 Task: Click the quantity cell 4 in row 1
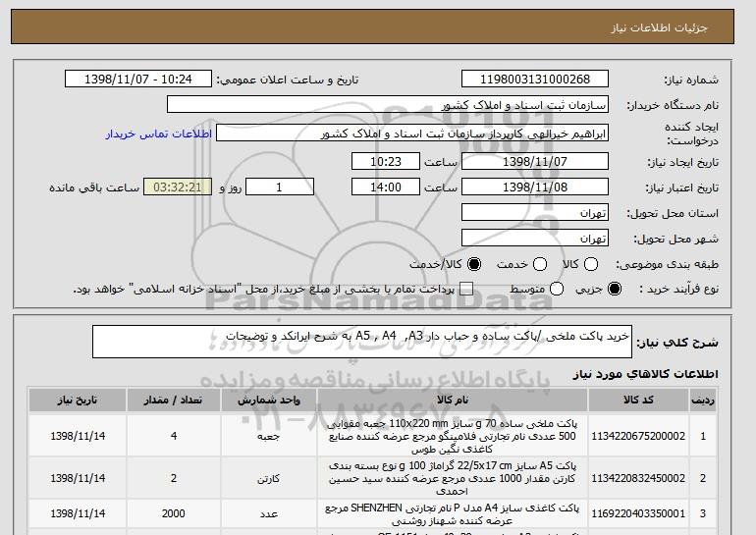pos(174,436)
